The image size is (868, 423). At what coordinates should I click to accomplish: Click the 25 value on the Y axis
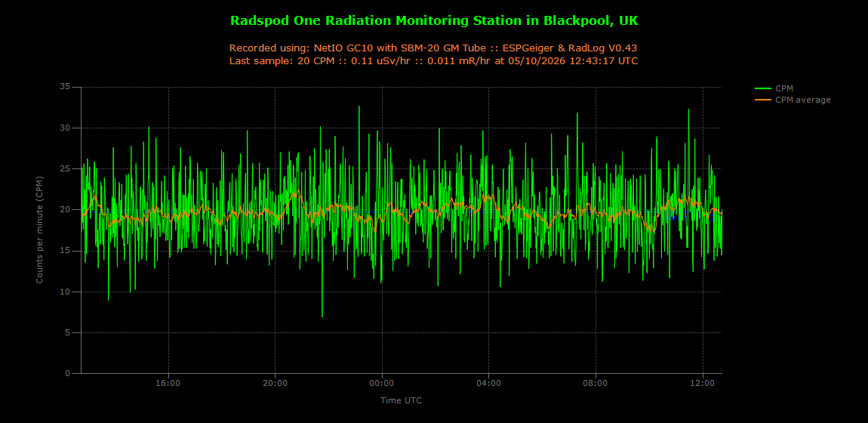[66, 169]
